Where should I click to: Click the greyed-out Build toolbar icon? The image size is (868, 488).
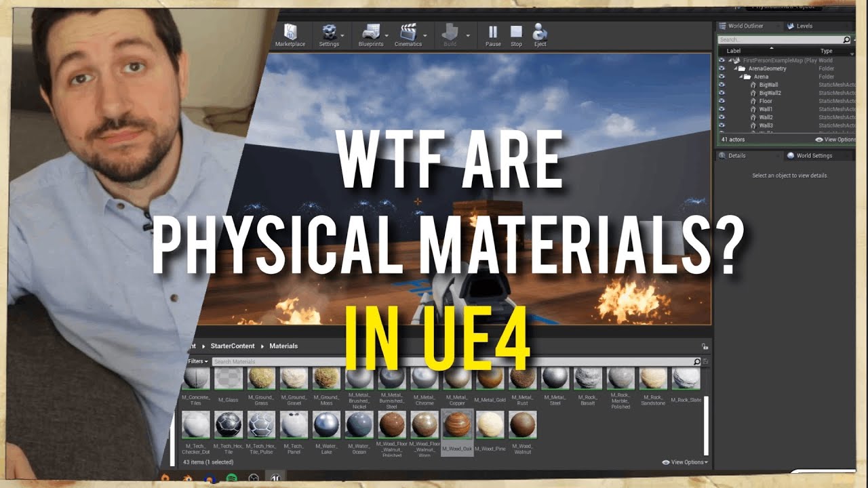pos(450,35)
